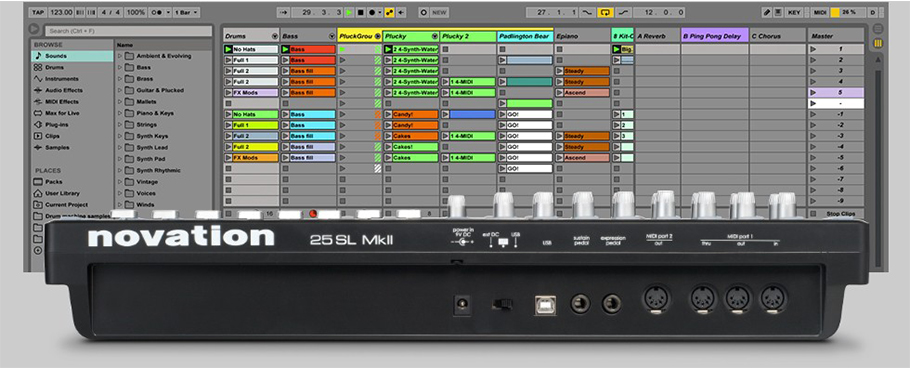Click loop length 12. 0. 0 field
The height and width of the screenshot is (368, 910).
659,12
